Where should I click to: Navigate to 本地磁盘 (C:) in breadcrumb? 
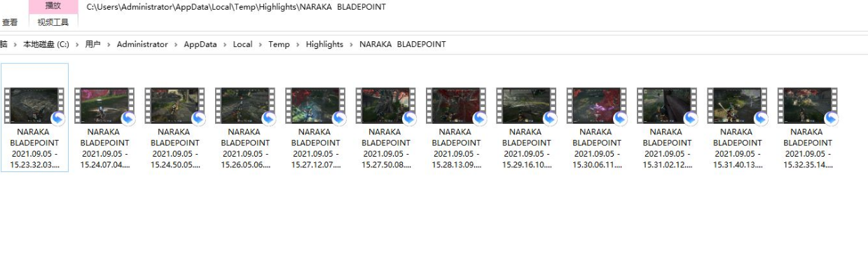pyautogui.click(x=46, y=44)
